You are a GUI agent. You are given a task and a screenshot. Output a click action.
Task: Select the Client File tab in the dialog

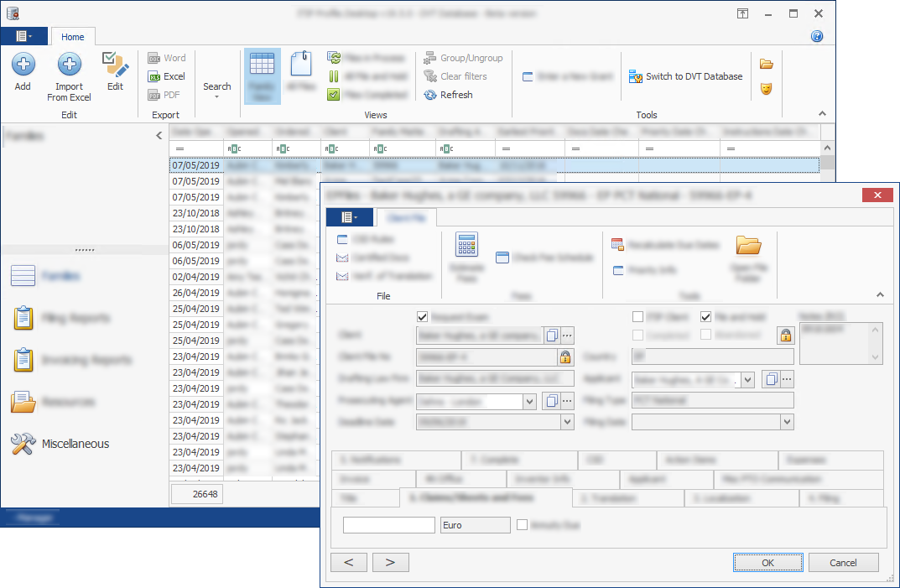(406, 217)
